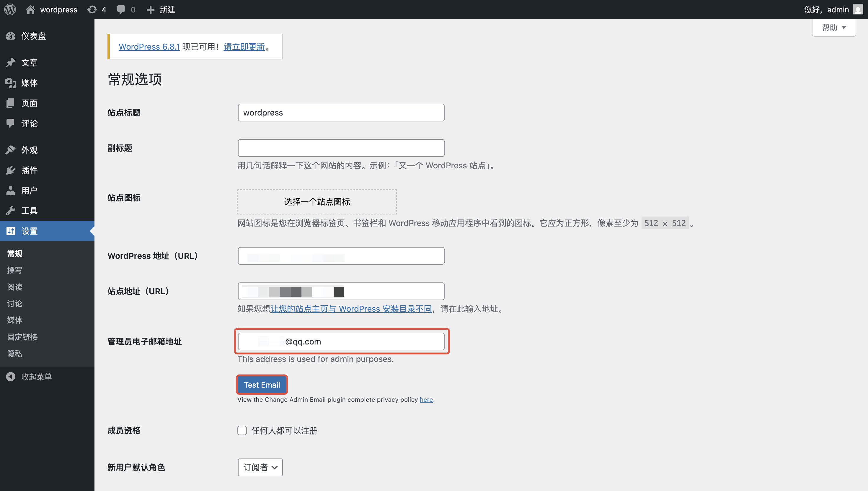
Task: Focus 站点地址 URL field
Action: click(341, 291)
